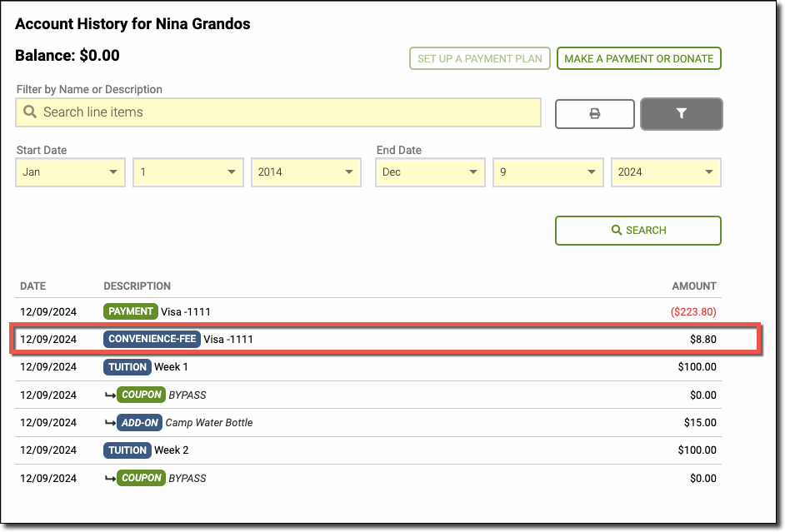Viewport: 785px width, 532px height.
Task: Click Make a Payment or Donate button
Action: click(x=639, y=58)
